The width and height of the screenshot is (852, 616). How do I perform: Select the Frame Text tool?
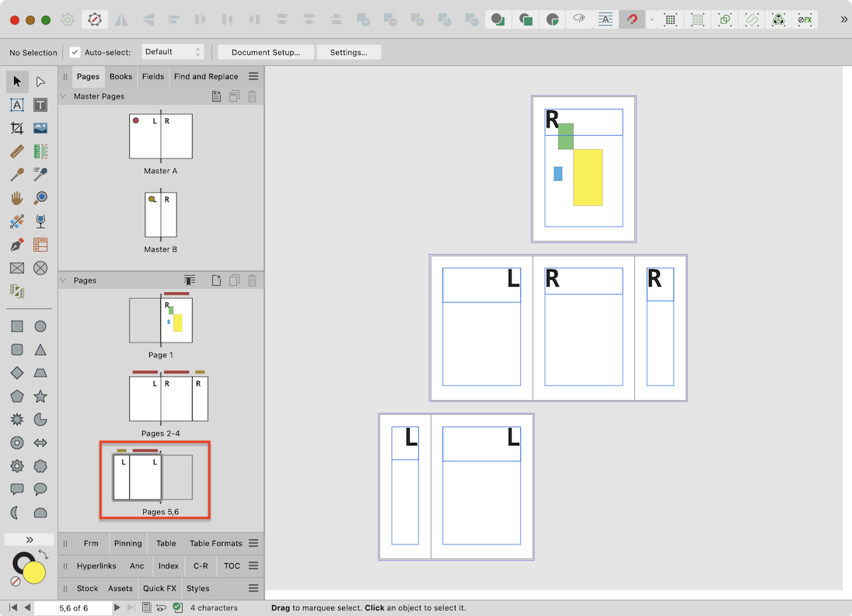pos(17,105)
